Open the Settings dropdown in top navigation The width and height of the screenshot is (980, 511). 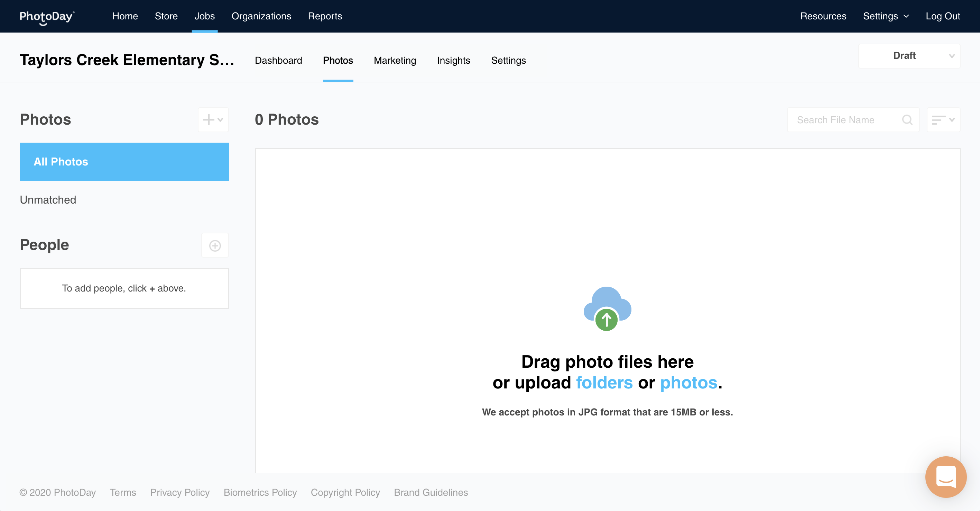pos(885,16)
